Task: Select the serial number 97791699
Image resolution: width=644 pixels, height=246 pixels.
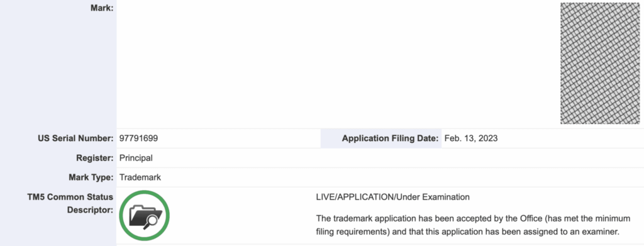Action: click(x=138, y=138)
